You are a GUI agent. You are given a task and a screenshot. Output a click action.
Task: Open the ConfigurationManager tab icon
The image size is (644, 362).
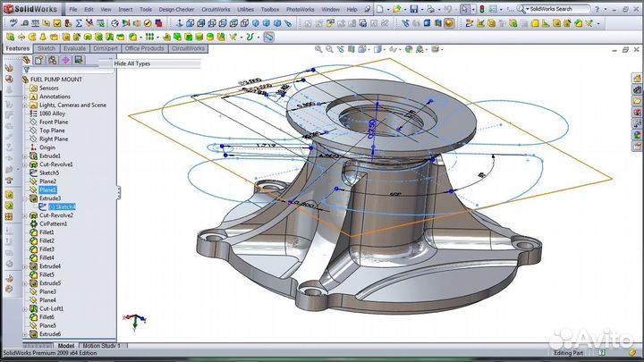[53, 60]
